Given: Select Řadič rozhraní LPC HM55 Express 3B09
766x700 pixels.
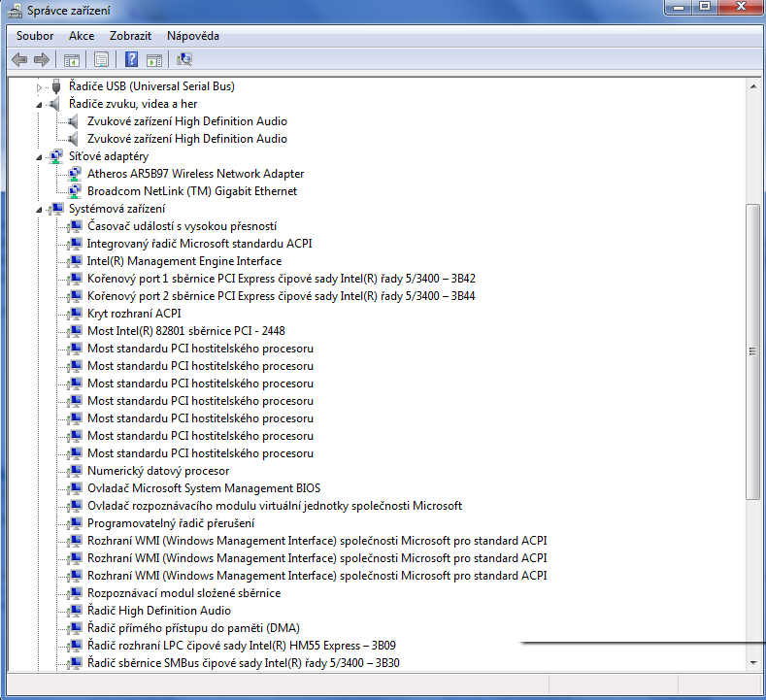Looking at the screenshot, I should click(242, 646).
